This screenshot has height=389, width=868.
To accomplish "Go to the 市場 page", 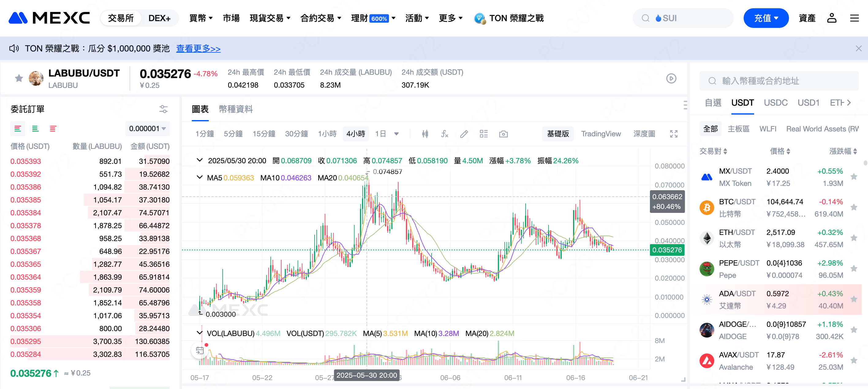I will [231, 18].
